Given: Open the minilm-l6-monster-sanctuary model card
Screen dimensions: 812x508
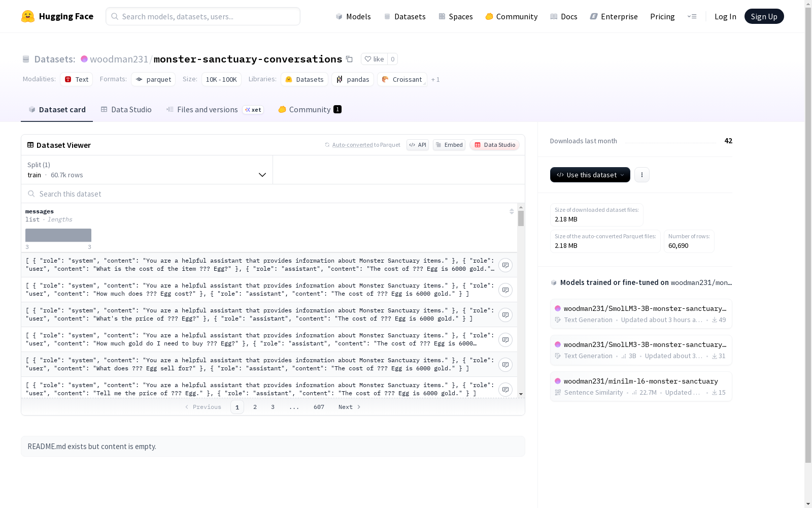Looking at the screenshot, I should [641, 387].
